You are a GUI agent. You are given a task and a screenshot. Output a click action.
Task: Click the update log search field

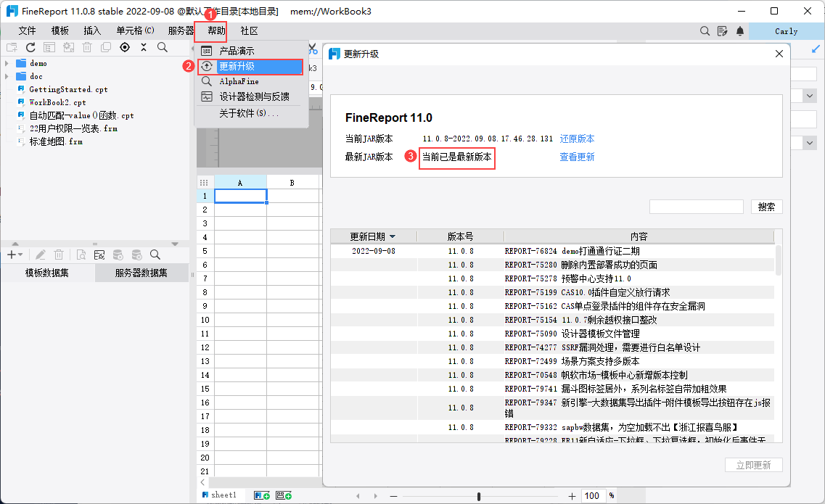(x=696, y=207)
